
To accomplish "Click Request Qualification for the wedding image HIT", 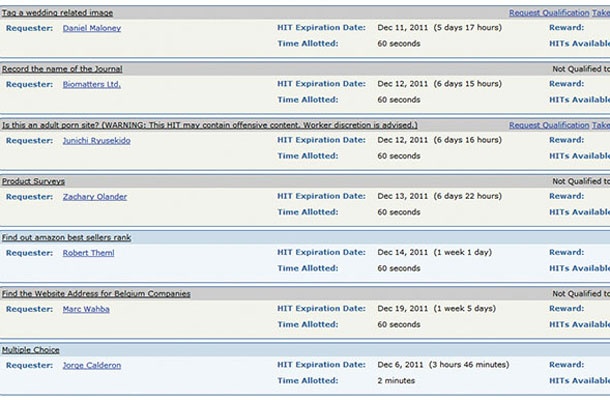I will pyautogui.click(x=549, y=13).
